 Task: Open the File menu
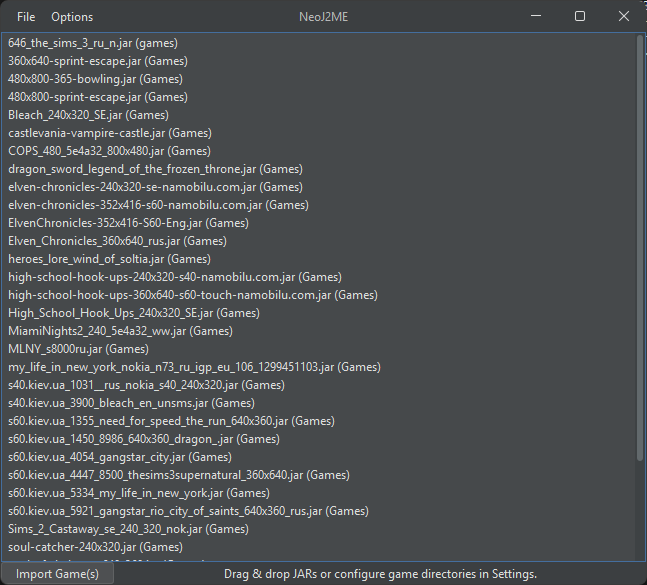(25, 17)
